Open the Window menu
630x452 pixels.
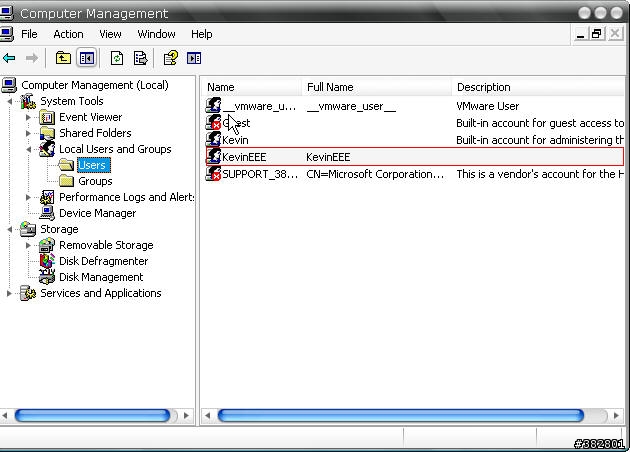(156, 34)
